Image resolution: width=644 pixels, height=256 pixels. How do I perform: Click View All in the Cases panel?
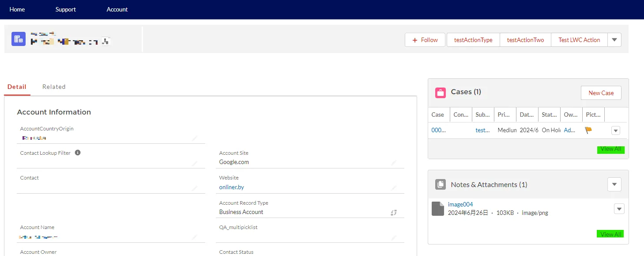(x=610, y=149)
